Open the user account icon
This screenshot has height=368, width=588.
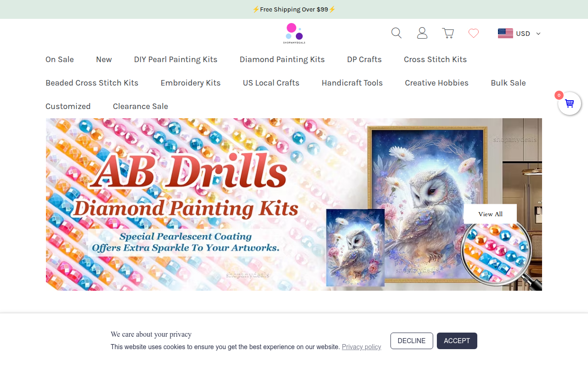422,33
